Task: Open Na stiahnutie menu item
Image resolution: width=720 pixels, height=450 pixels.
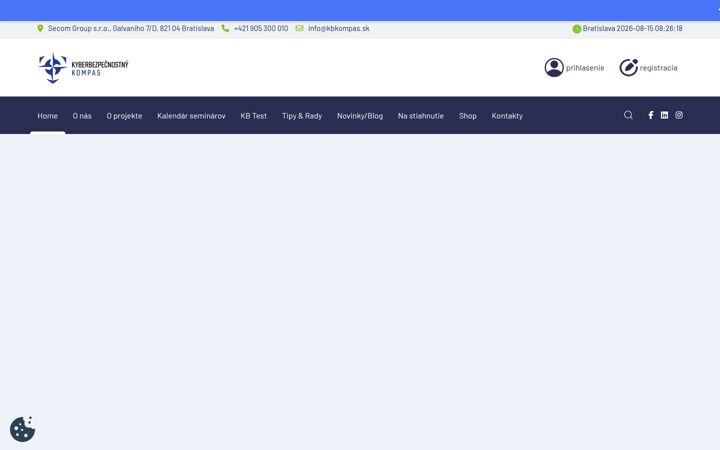Action: coord(421,116)
